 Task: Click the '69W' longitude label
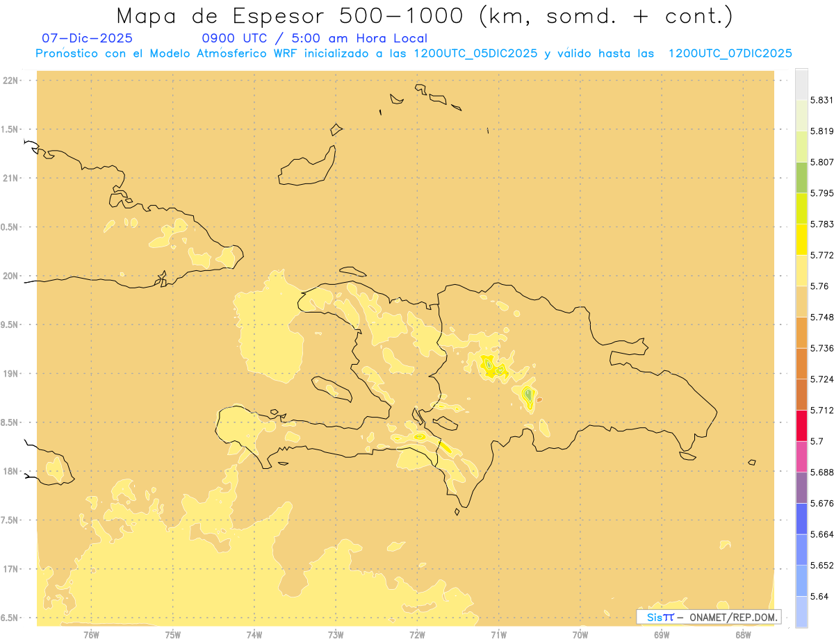coord(662,634)
